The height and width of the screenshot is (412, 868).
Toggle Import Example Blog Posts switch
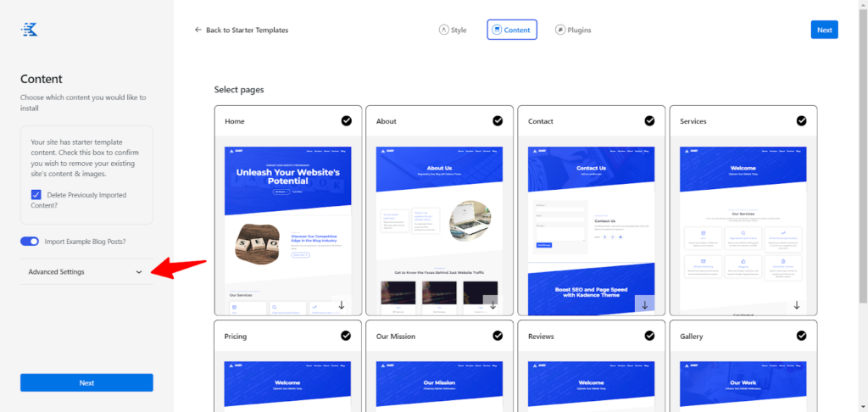tap(30, 242)
